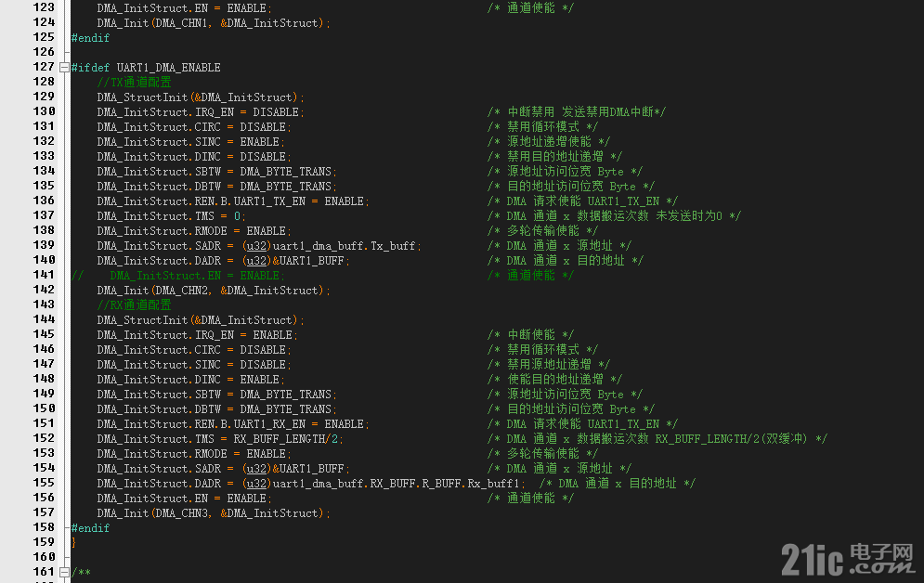Click UART1_TX_EN on line 136
Screen dimensions: 924x583
tap(270, 201)
